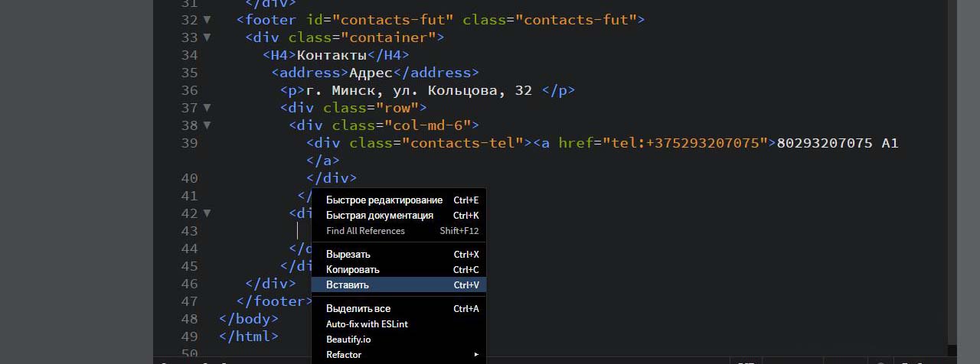Click the Контакты heading text in code
Screen dimensions: 980x364
[332, 55]
